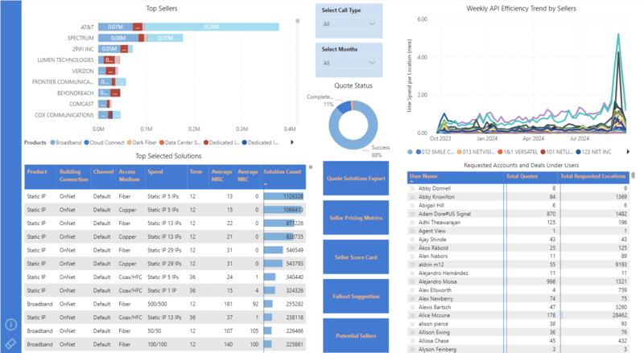Click the seller legend next arrow
This screenshot has height=353, width=644.
pyautogui.click(x=630, y=151)
